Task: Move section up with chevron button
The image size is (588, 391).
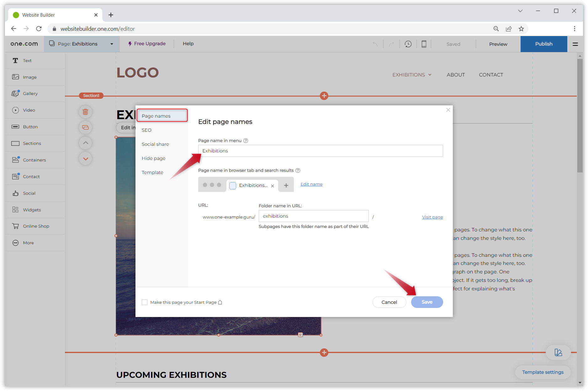Action: [x=85, y=143]
